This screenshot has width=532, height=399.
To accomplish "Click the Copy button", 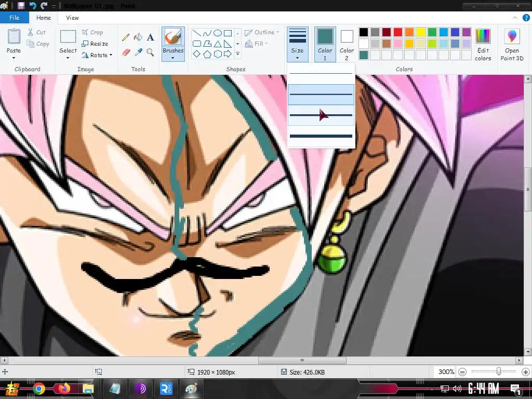I will (x=38, y=44).
